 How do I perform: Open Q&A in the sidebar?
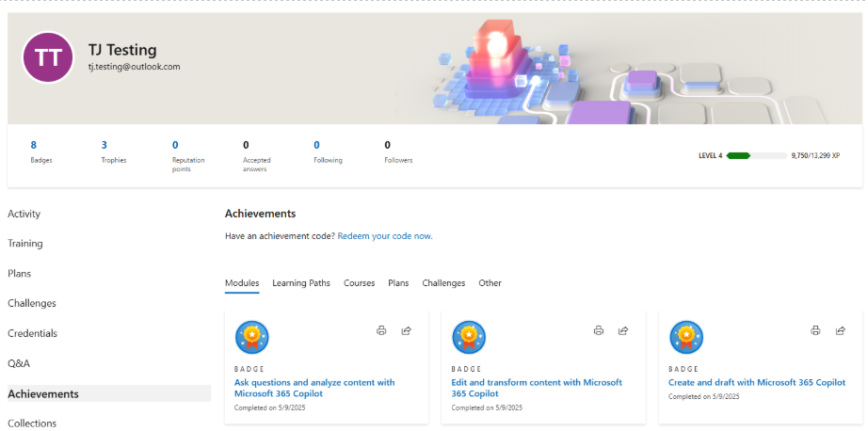pyautogui.click(x=19, y=363)
